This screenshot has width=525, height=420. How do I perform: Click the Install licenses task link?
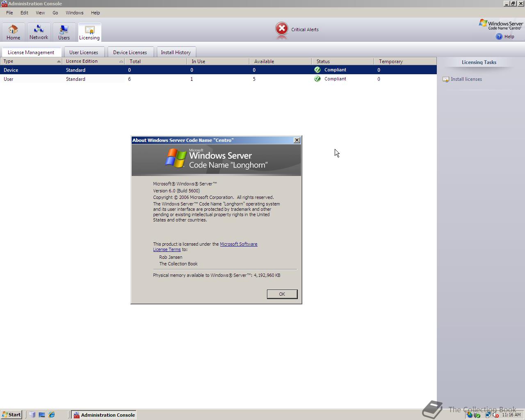466,79
